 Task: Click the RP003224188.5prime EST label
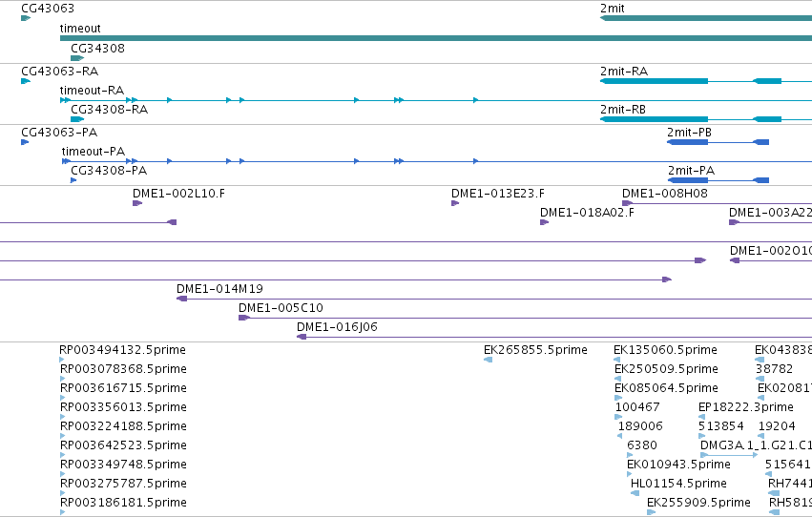tap(123, 426)
